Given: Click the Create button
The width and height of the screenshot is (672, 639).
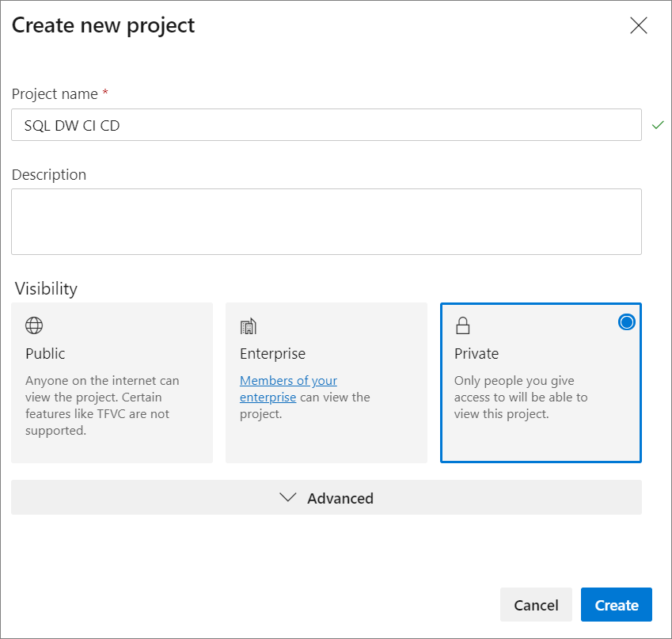Looking at the screenshot, I should 616,604.
